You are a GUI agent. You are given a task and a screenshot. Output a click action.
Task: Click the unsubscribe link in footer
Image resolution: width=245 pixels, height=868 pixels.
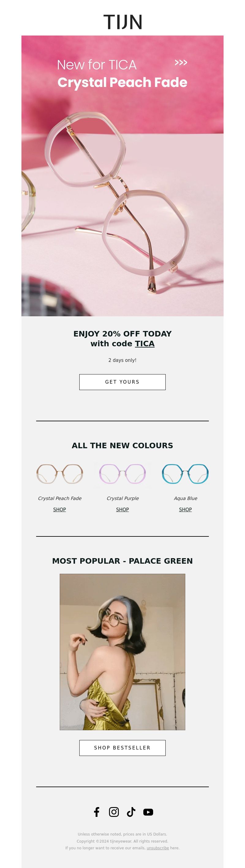pos(158,848)
